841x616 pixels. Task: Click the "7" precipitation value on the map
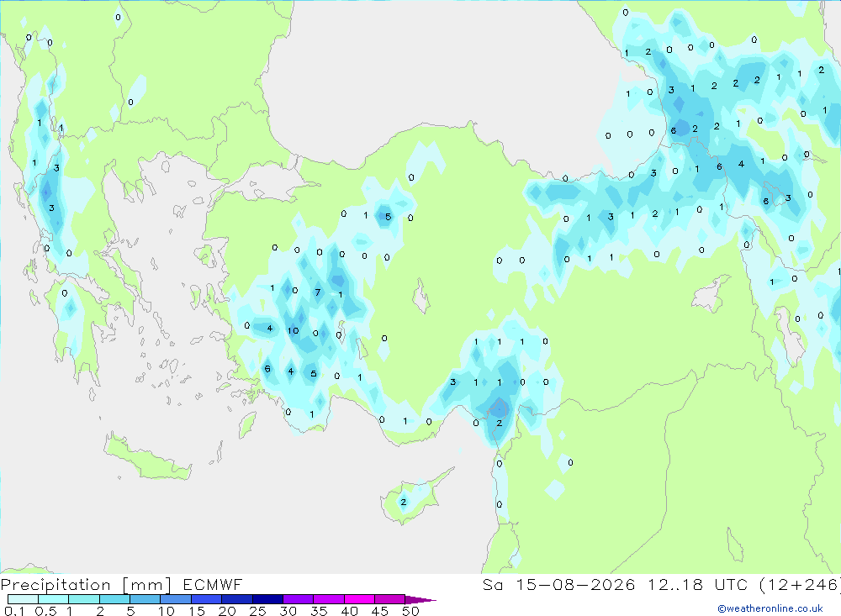click(318, 292)
